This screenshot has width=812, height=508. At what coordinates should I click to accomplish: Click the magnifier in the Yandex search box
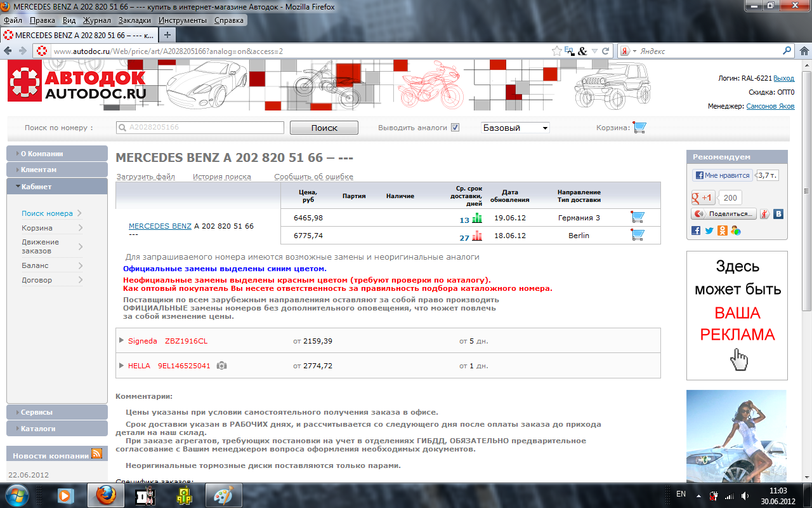tap(787, 51)
